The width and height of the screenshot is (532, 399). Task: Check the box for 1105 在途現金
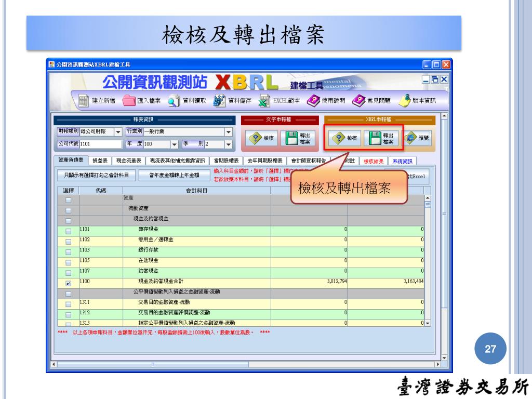click(68, 262)
